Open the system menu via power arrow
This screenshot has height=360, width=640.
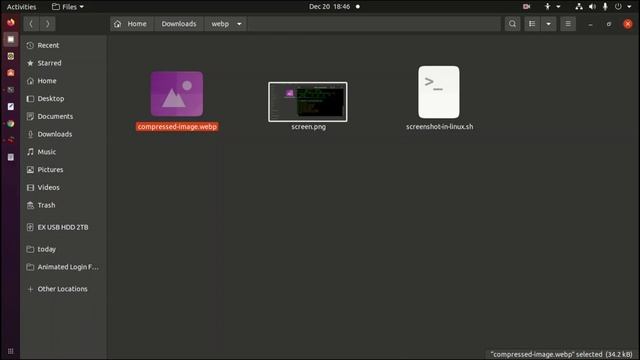click(629, 7)
